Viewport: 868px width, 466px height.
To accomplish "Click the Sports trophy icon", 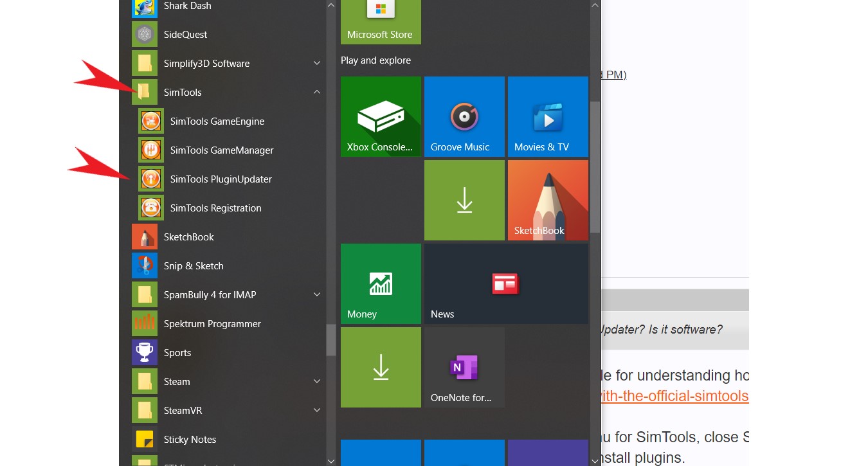I will tap(145, 352).
